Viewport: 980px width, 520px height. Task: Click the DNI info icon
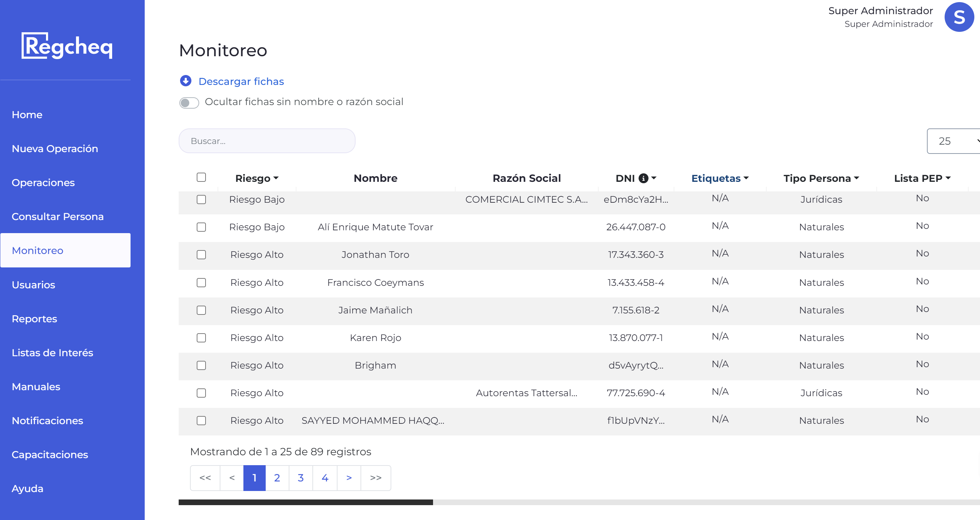tap(643, 178)
